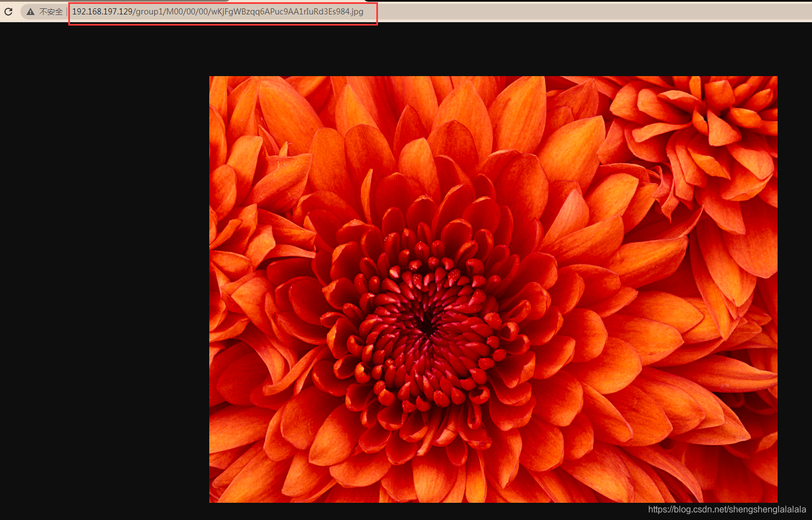Screen dimensions: 812x520
Task: Click the 不安全 security label
Action: 51,12
